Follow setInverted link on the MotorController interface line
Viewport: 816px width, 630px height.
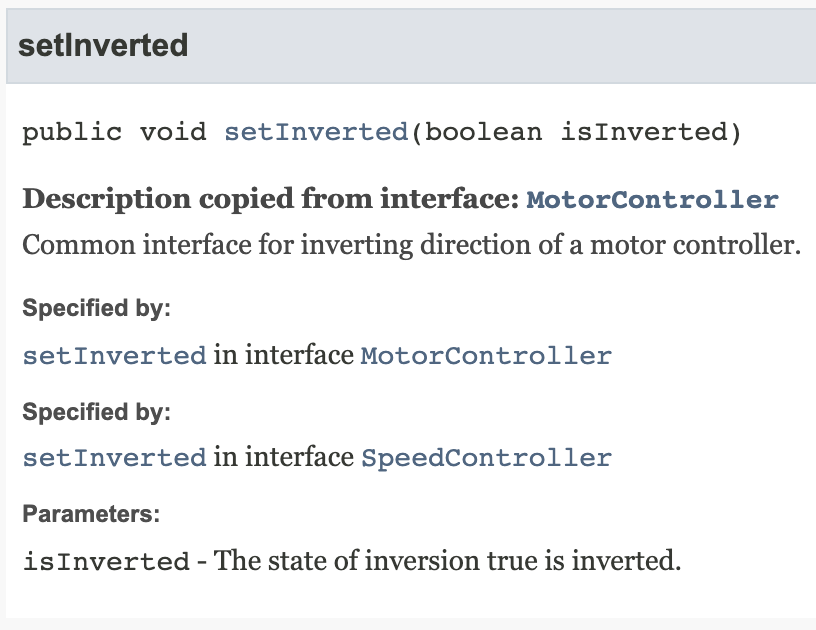(x=114, y=356)
